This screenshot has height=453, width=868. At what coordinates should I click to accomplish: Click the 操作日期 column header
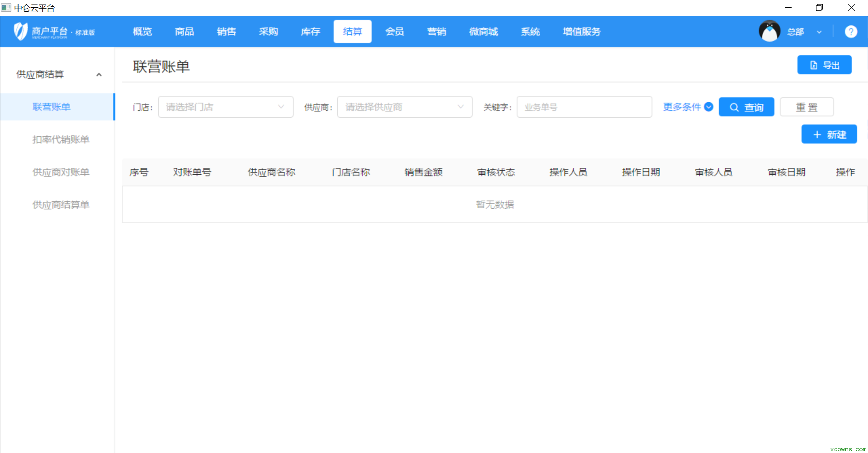click(x=641, y=172)
